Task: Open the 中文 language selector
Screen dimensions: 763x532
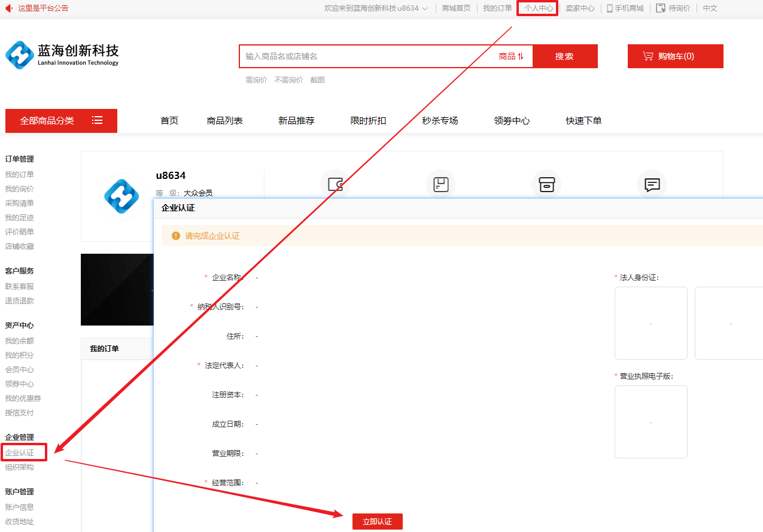Action: click(710, 8)
